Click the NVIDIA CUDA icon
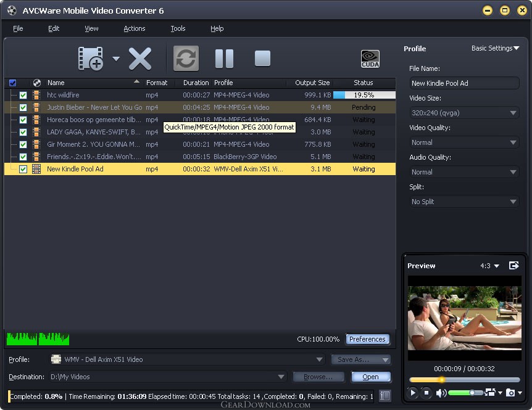The height and width of the screenshot is (410, 532). [x=370, y=59]
